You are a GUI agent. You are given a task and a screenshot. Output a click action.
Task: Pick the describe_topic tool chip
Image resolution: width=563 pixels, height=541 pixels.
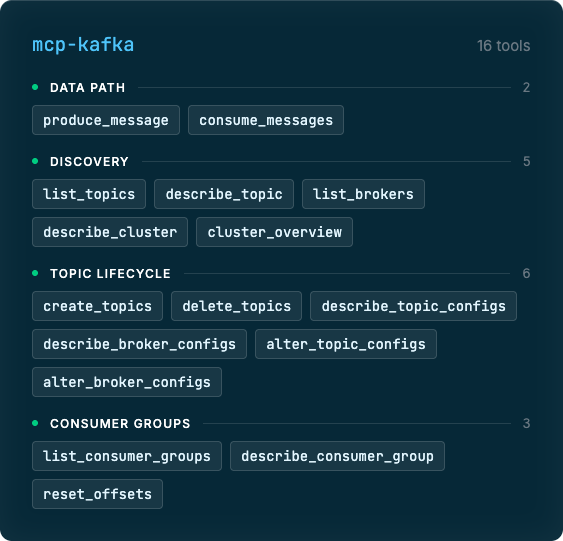coord(224,194)
